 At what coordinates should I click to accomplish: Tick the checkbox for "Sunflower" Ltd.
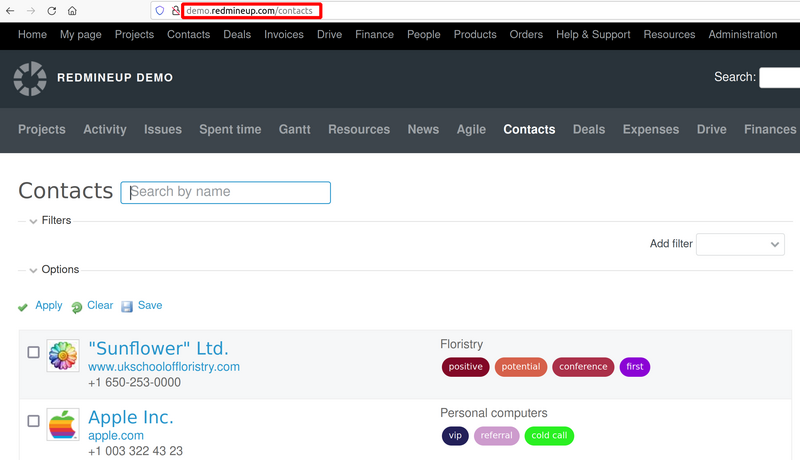tap(33, 352)
